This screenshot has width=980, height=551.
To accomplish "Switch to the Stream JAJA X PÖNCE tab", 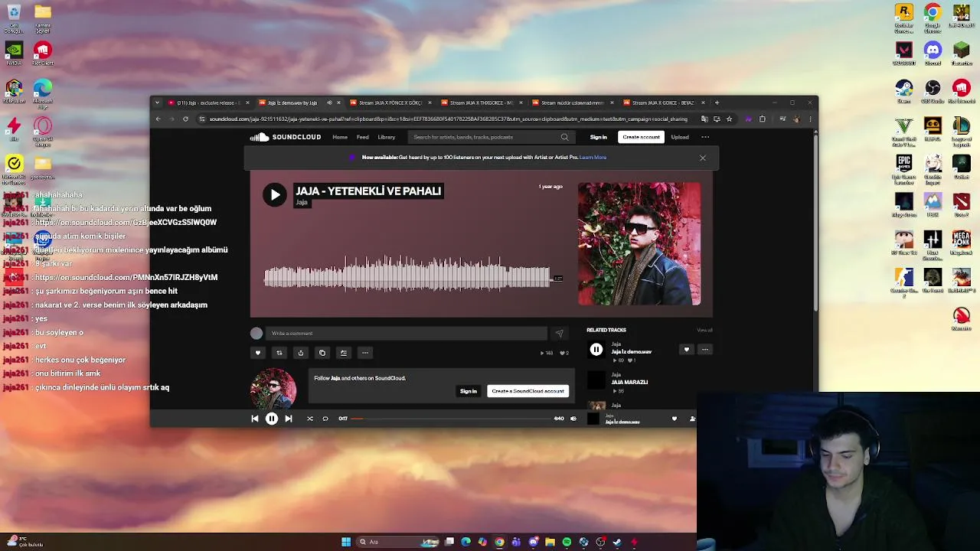I will point(390,103).
